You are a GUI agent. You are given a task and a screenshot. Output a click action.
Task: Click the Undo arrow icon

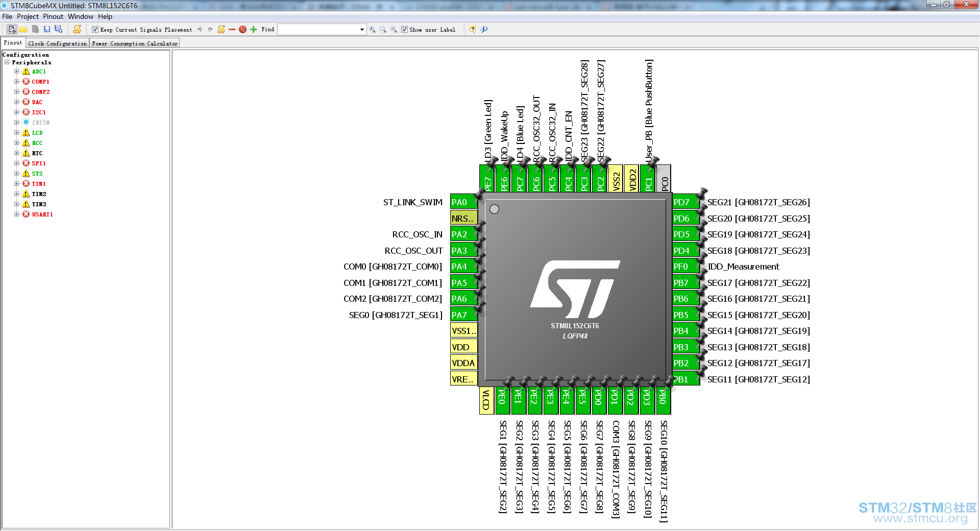[200, 30]
